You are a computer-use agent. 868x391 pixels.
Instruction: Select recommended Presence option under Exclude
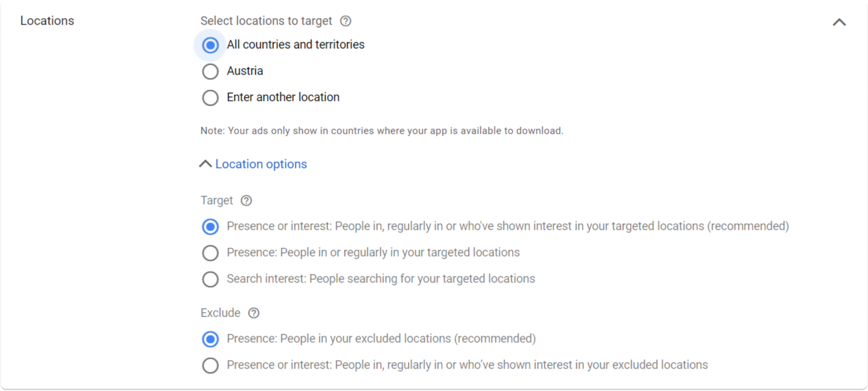(210, 339)
